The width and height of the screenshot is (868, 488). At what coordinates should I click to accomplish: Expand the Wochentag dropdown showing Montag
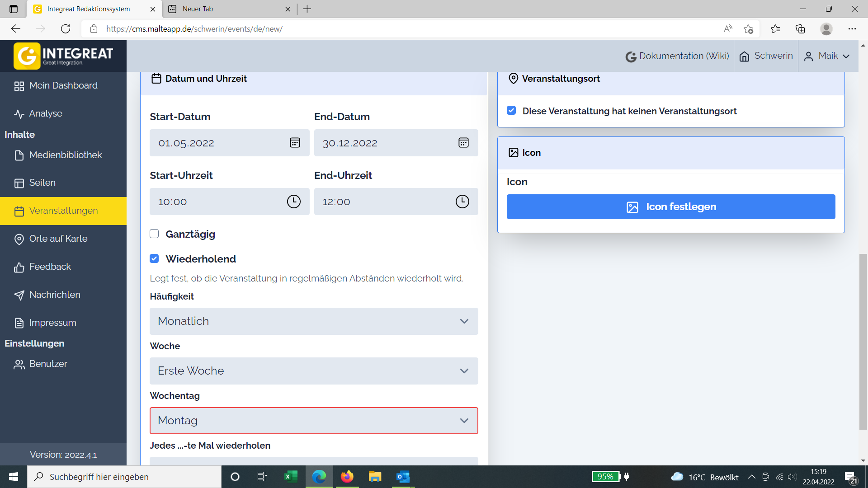[x=314, y=421]
